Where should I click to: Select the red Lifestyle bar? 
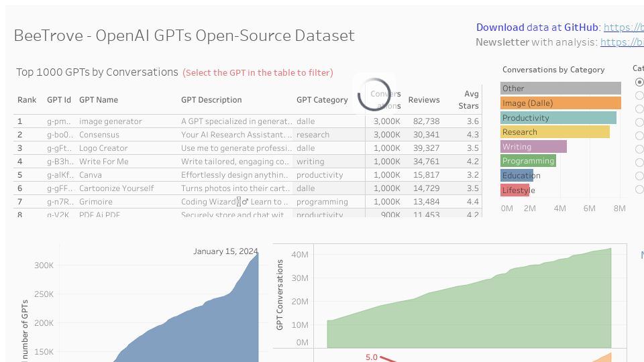(x=515, y=190)
